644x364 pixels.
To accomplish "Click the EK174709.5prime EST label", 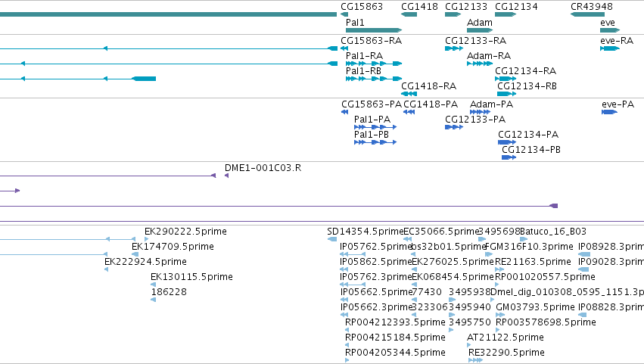I will click(x=173, y=247).
